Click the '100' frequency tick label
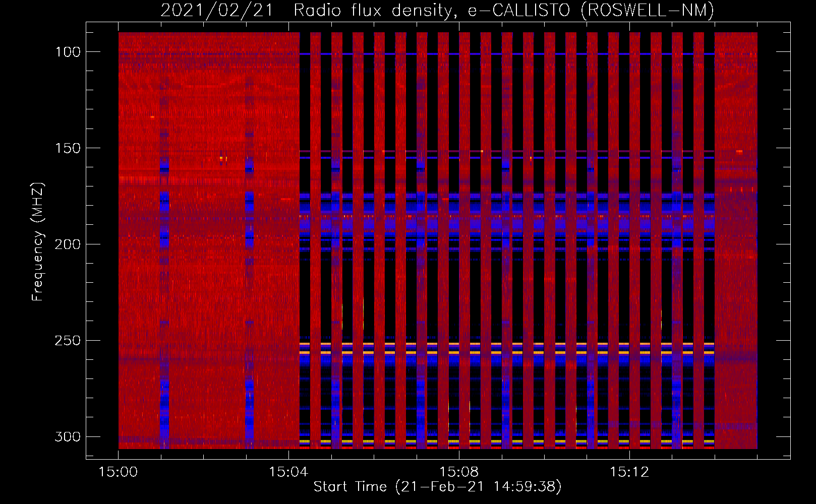Viewport: 816px width, 504px height. [68, 52]
